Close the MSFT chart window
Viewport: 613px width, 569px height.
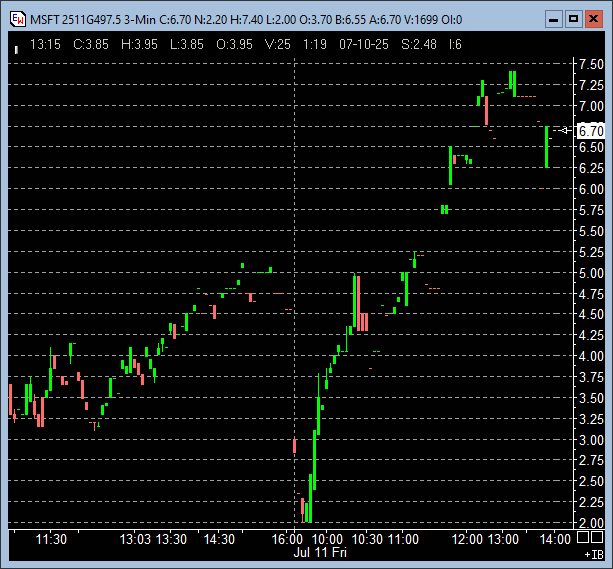pos(593,19)
